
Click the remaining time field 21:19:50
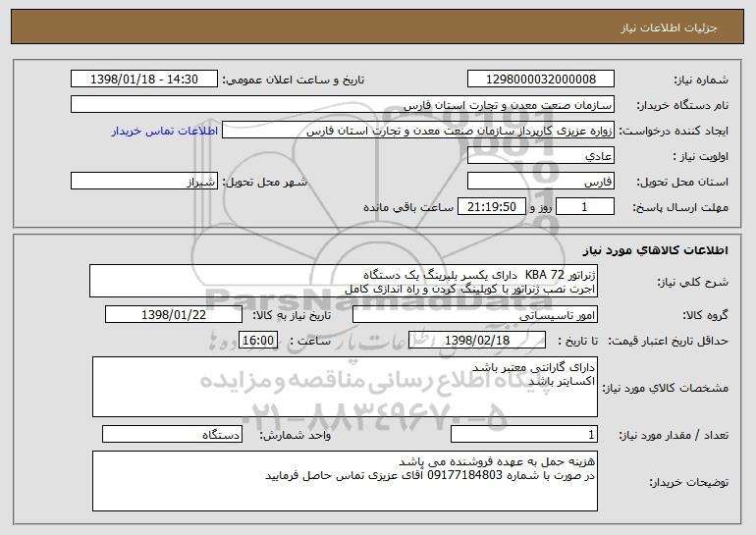tap(491, 207)
